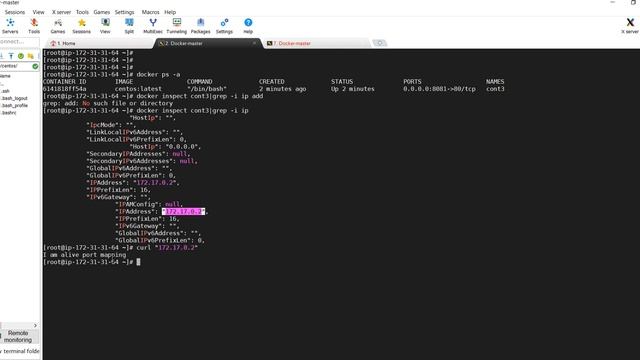Click the 'docker ps -a' command line
The width and height of the screenshot is (640, 360).
158,75
